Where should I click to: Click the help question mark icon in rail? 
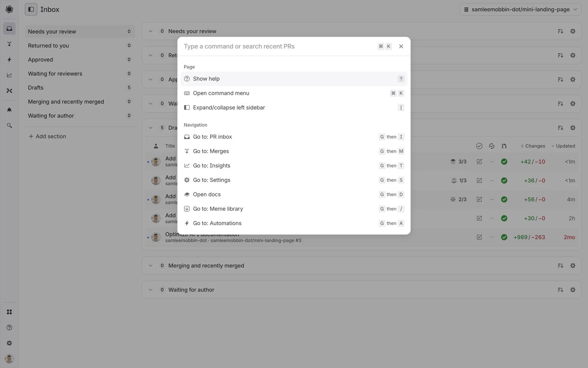point(9,328)
